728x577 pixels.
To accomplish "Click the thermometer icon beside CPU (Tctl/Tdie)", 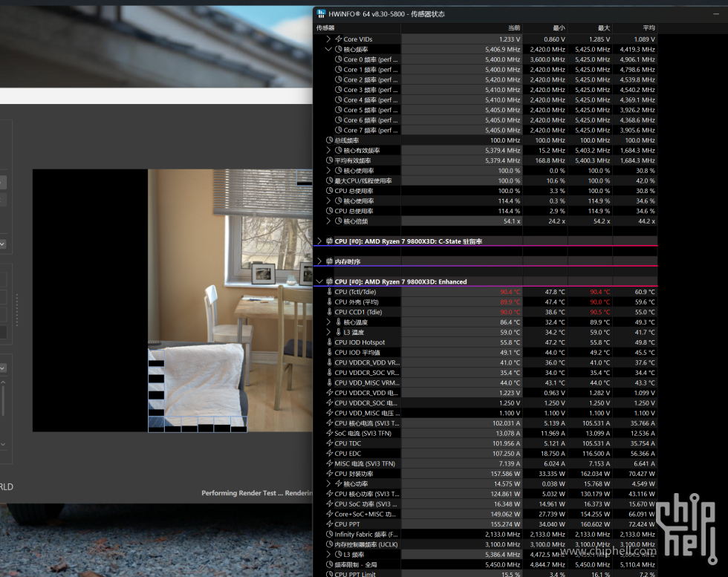I will coord(330,292).
